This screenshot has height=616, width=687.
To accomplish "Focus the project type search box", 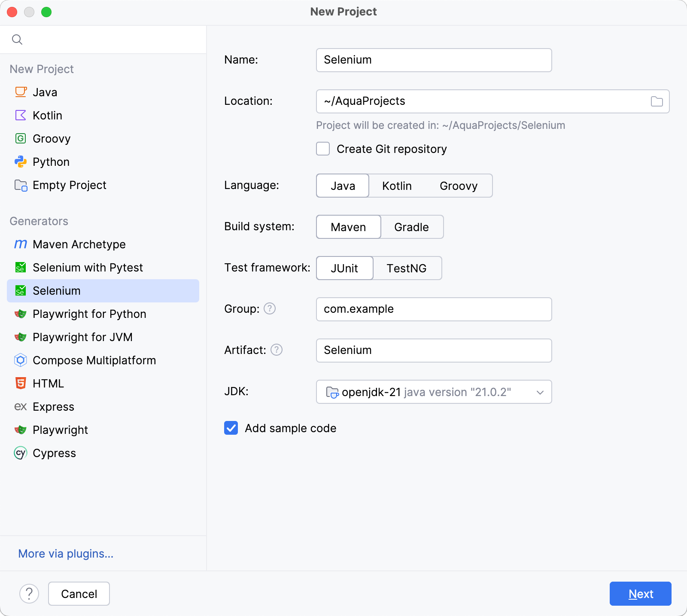I will click(x=103, y=40).
